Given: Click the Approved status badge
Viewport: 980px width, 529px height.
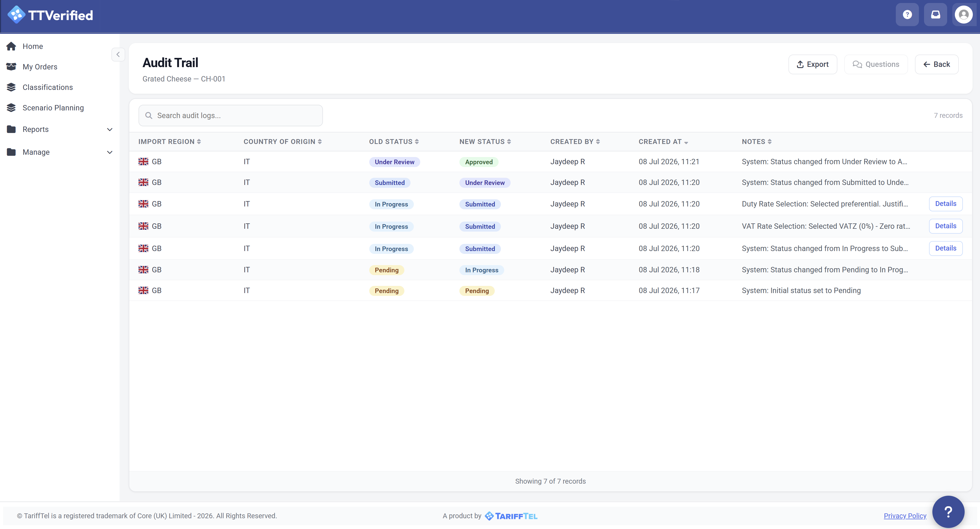Looking at the screenshot, I should [x=479, y=162].
